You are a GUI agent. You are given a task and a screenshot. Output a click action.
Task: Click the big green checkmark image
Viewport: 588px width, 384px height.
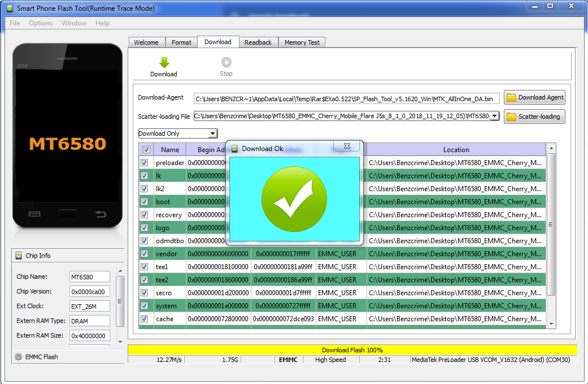point(294,199)
